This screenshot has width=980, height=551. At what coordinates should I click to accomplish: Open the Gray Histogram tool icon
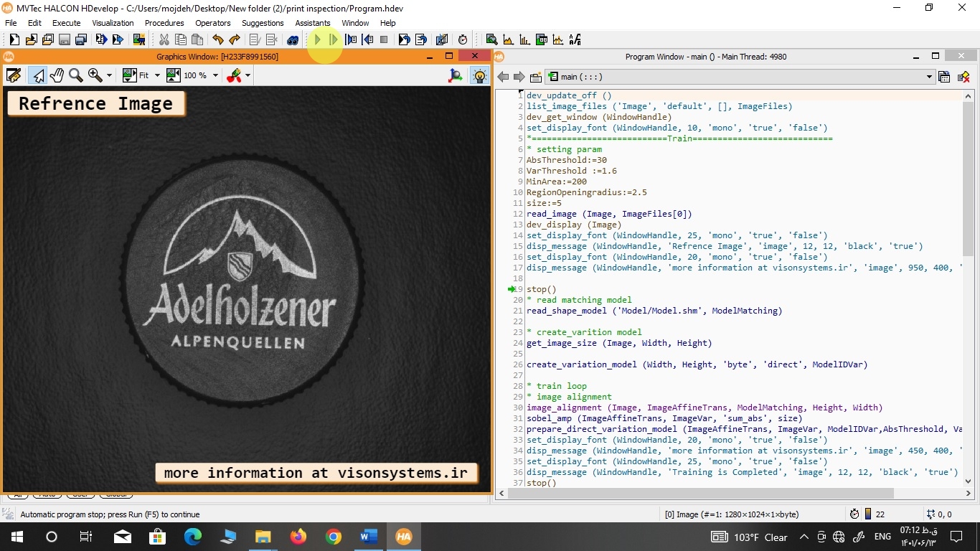click(508, 40)
